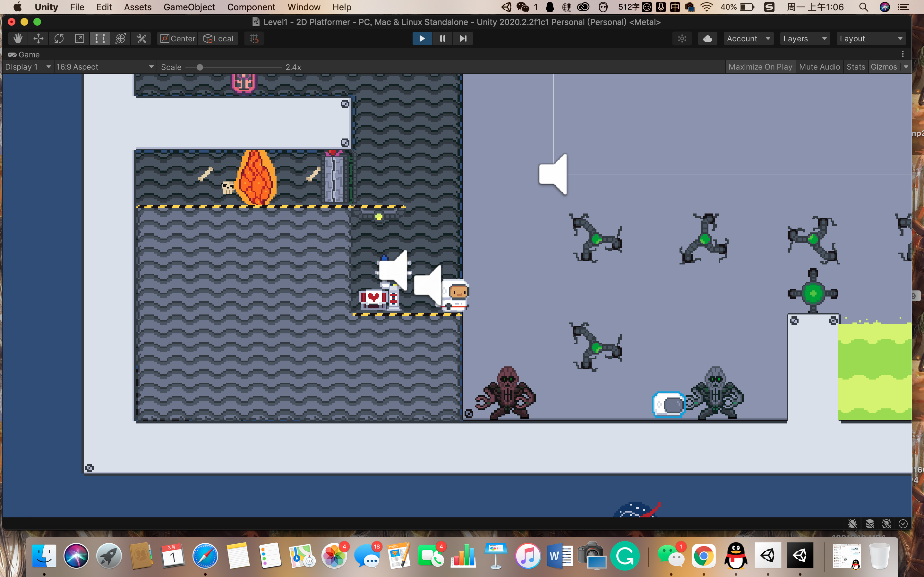Expand the 16:9 Aspect dropdown
This screenshot has height=577, width=924.
point(105,67)
